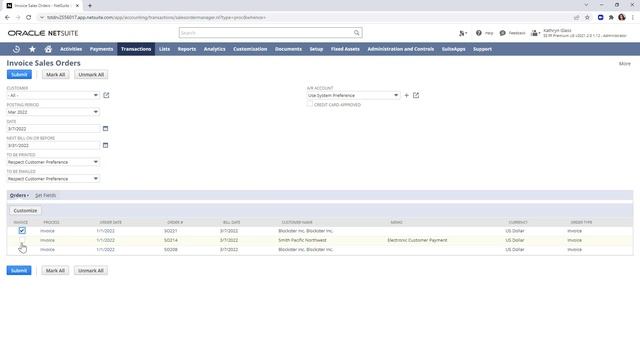This screenshot has width=640, height=360.
Task: Open the Payments menu
Action: click(101, 49)
